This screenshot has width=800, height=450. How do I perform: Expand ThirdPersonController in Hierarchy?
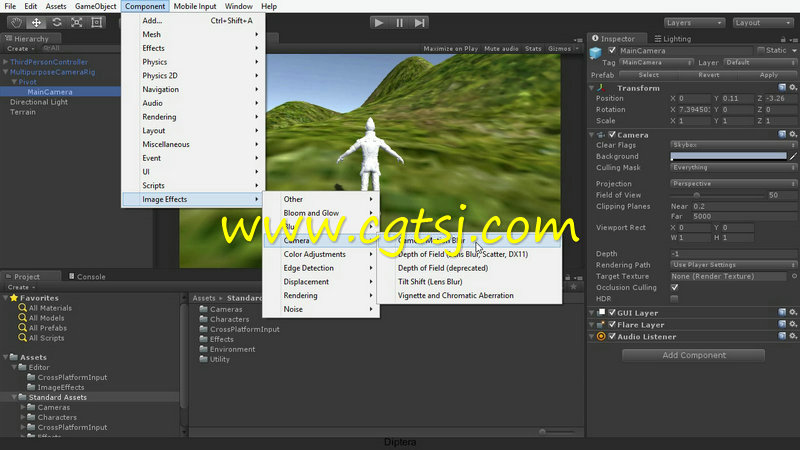pos(6,62)
